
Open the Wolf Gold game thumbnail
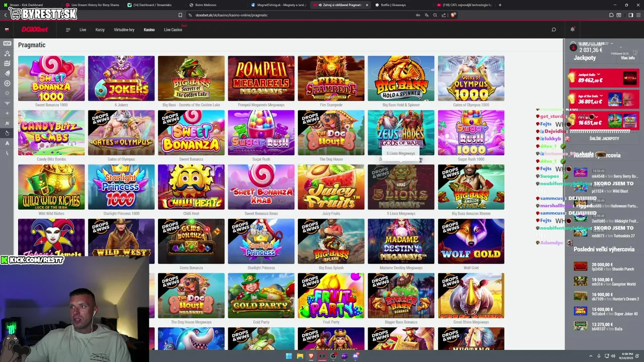471,241
